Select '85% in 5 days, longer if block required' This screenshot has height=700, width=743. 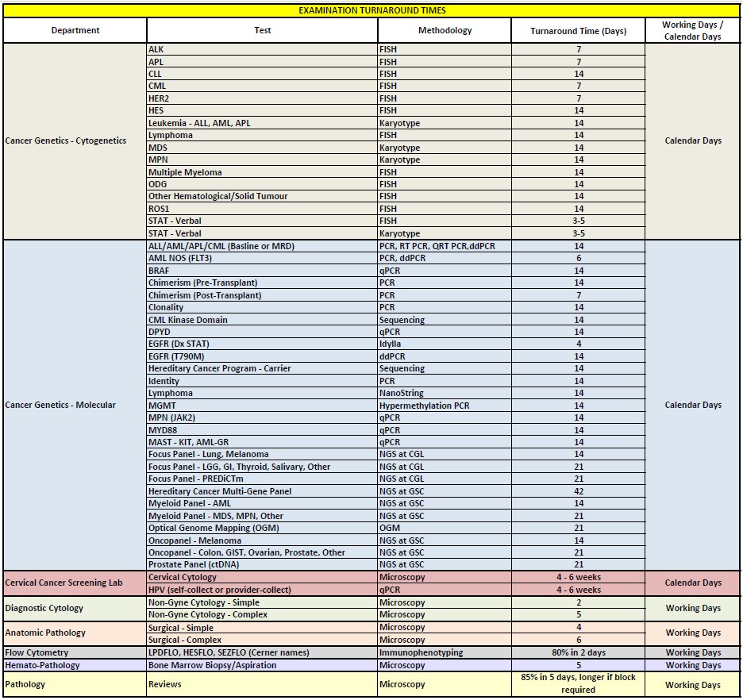(578, 684)
